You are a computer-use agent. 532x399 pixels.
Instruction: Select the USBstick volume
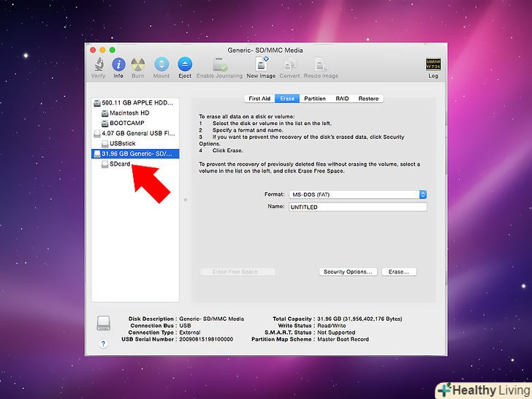coord(135,143)
